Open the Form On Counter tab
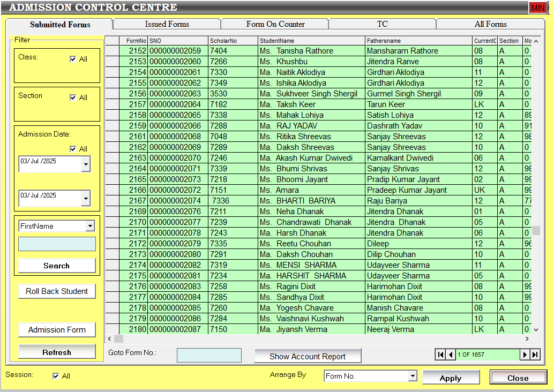554x392 pixels. click(x=275, y=24)
